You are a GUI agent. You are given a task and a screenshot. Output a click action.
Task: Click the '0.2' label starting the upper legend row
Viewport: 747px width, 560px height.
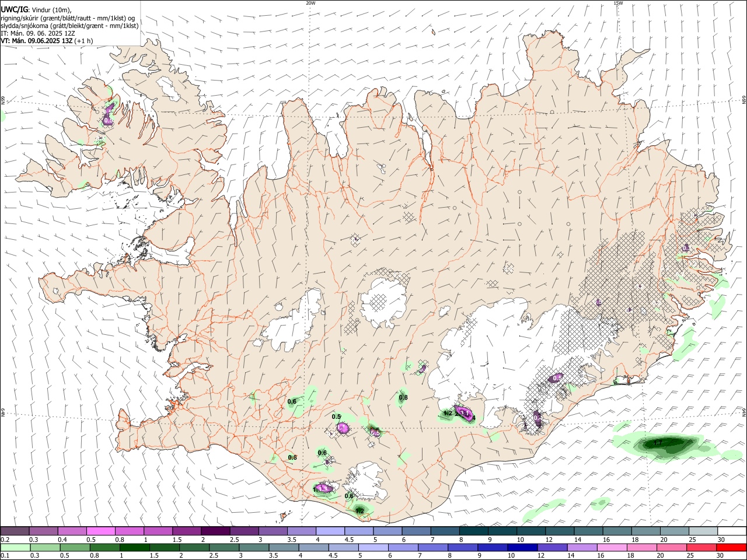(x=5, y=540)
